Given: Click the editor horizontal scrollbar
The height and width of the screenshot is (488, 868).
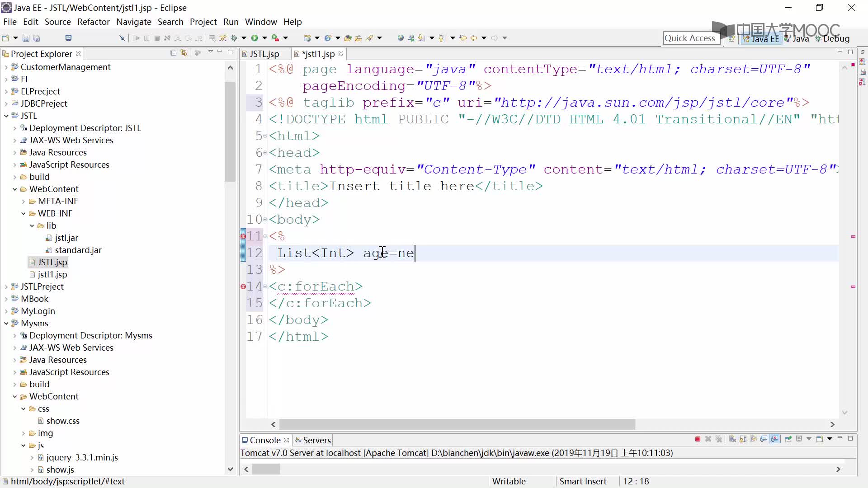Looking at the screenshot, I should [x=457, y=424].
